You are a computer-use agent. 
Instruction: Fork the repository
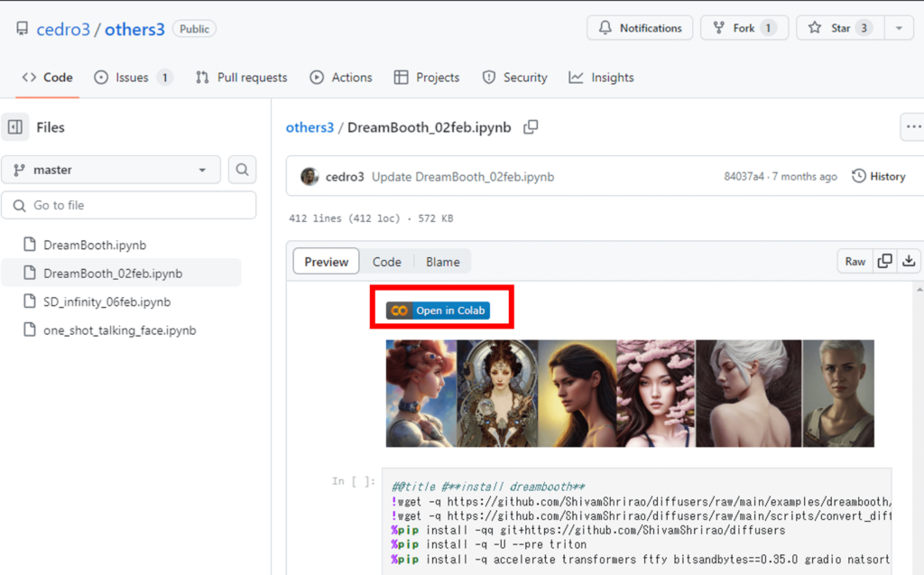[x=744, y=28]
